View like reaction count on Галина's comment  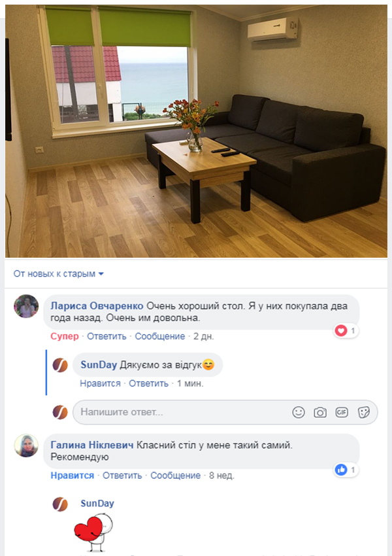(x=346, y=470)
